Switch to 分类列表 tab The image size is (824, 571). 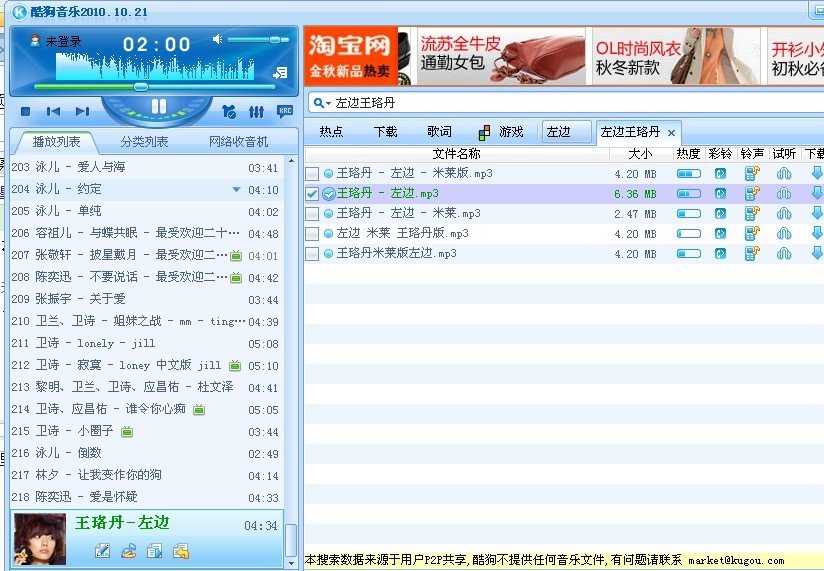point(145,142)
